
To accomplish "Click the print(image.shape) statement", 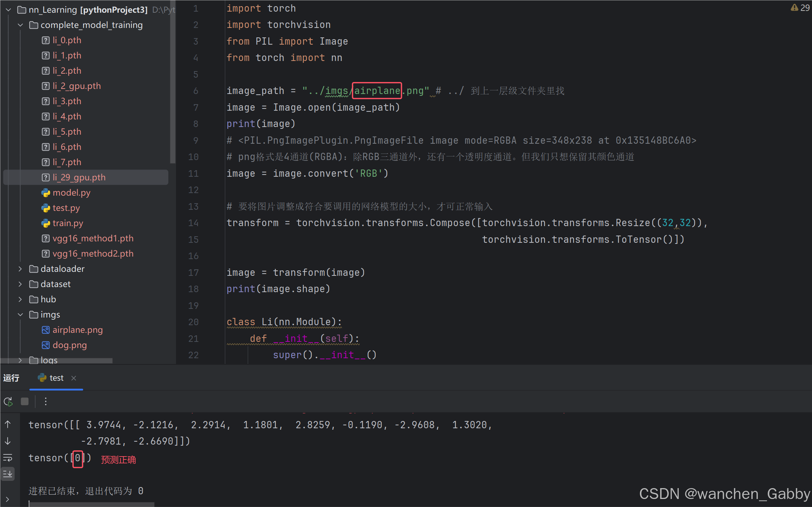I will [x=278, y=289].
